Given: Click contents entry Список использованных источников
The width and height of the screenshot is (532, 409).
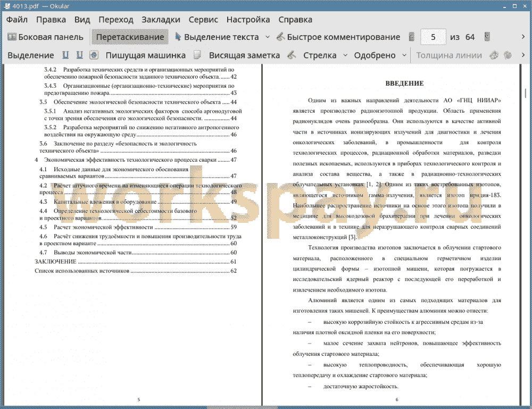Looking at the screenshot, I should pyautogui.click(x=135, y=271).
